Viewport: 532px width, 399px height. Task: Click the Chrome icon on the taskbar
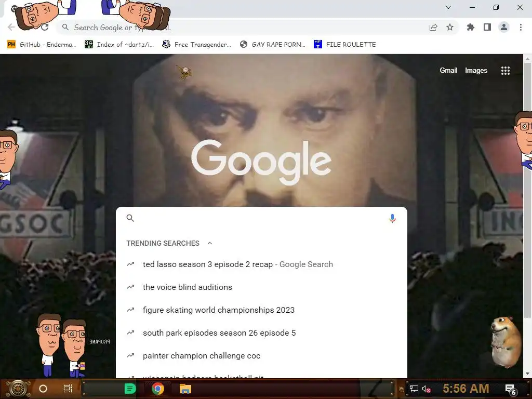coord(158,389)
